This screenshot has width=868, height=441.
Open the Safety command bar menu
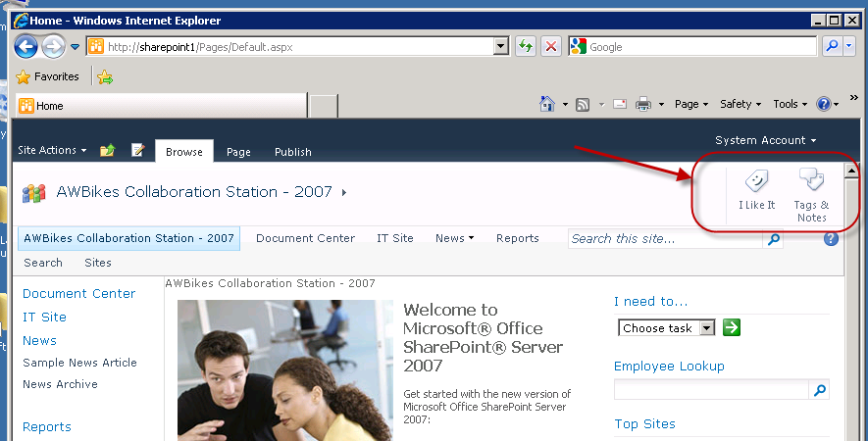pos(740,104)
